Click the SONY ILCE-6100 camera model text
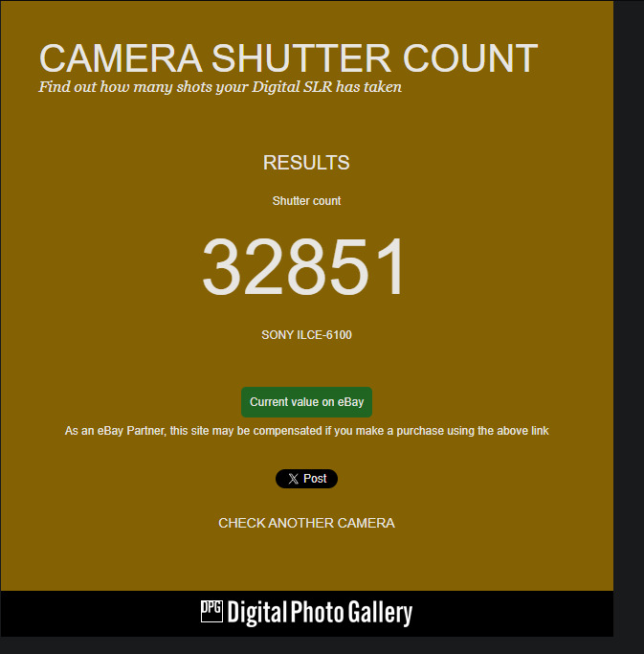 pos(306,335)
